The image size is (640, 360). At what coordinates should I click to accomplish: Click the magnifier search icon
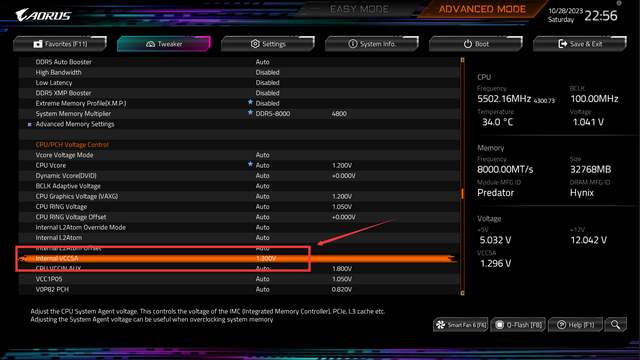pyautogui.click(x=616, y=325)
